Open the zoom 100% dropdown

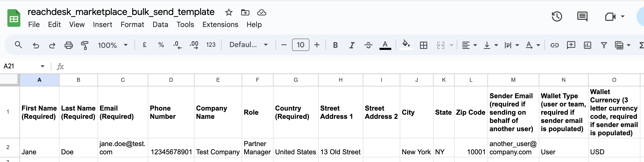pos(113,45)
